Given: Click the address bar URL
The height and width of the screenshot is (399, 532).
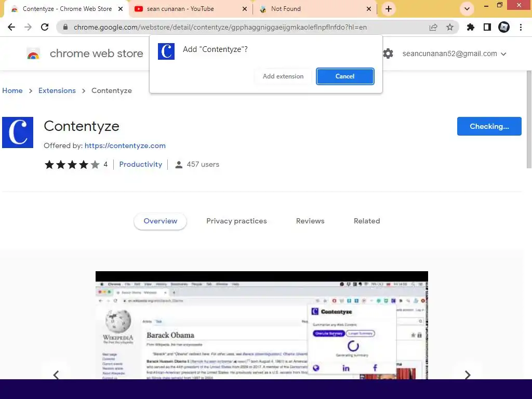Looking at the screenshot, I should click(x=220, y=27).
